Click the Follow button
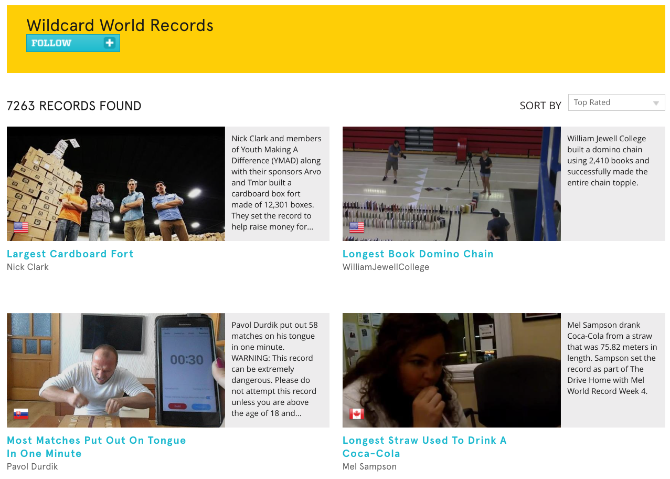 click(73, 43)
